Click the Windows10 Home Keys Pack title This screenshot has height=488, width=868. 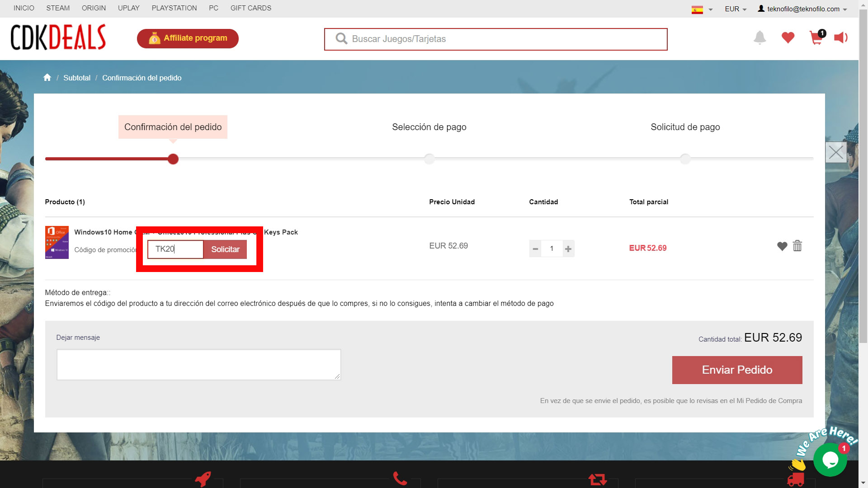186,232
